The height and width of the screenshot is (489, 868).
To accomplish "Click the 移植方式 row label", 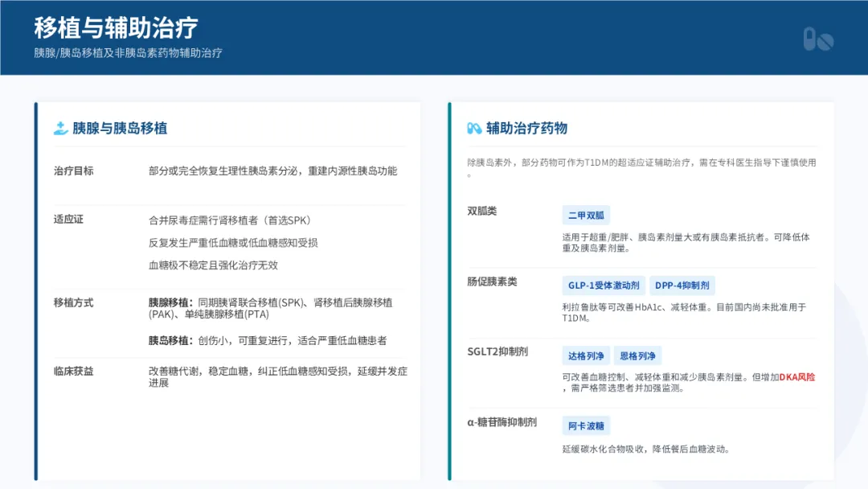I will pos(74,303).
